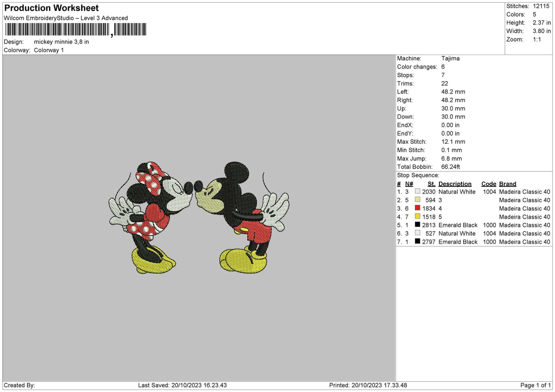Click the 'Brand' column header

click(508, 184)
